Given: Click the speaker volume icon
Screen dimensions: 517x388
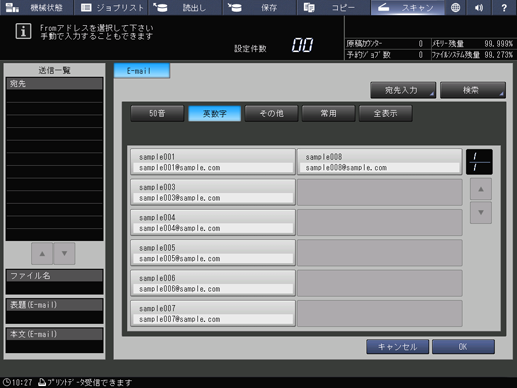Looking at the screenshot, I should point(479,7).
